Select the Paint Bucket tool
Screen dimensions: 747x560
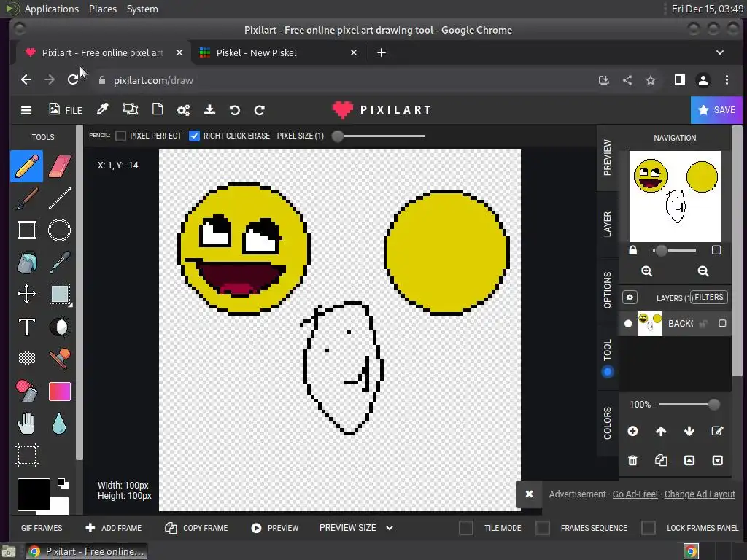tap(27, 262)
